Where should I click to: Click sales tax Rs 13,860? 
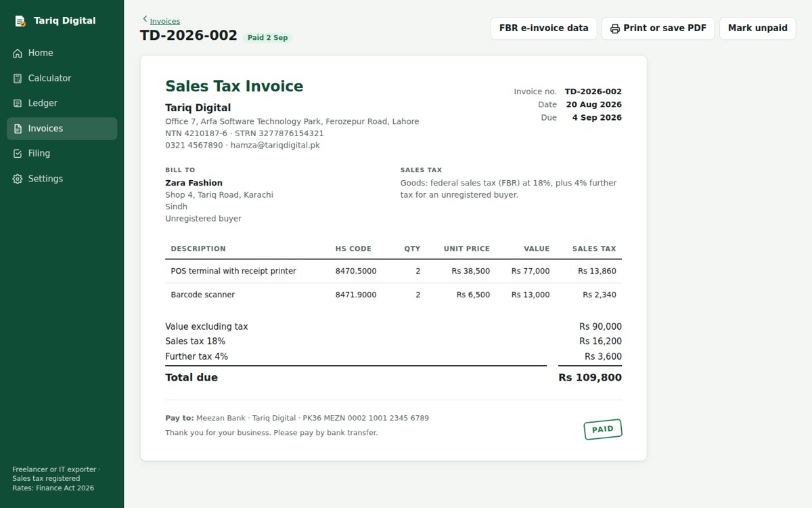597,271
